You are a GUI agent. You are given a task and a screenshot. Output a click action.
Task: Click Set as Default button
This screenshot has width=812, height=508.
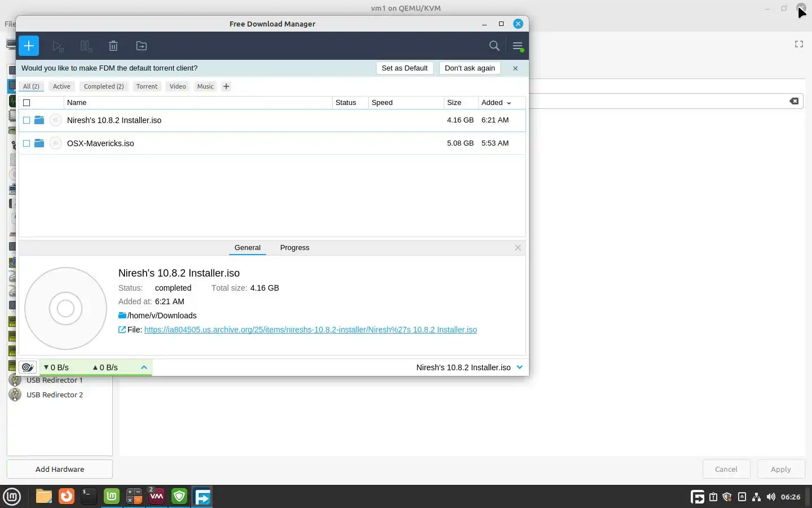[x=404, y=68]
